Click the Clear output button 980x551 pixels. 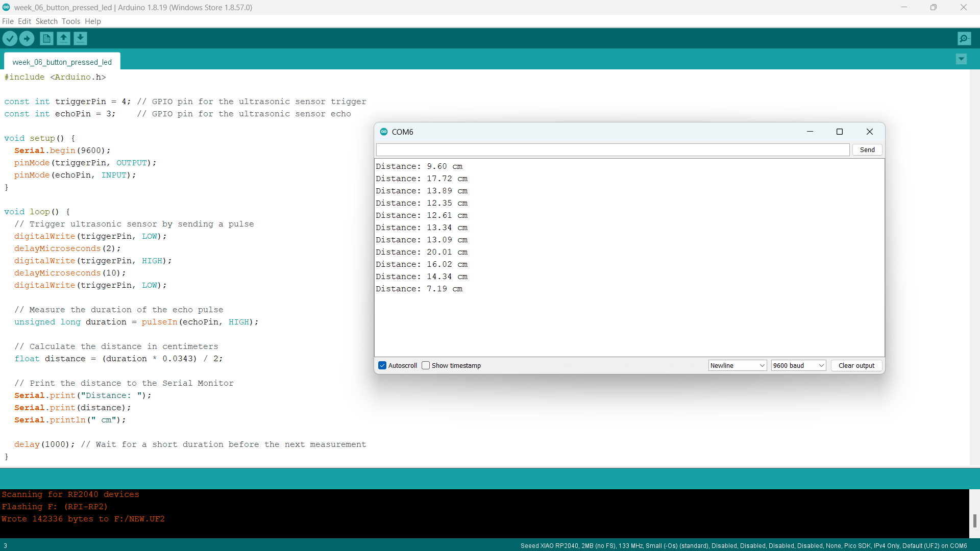click(x=856, y=365)
